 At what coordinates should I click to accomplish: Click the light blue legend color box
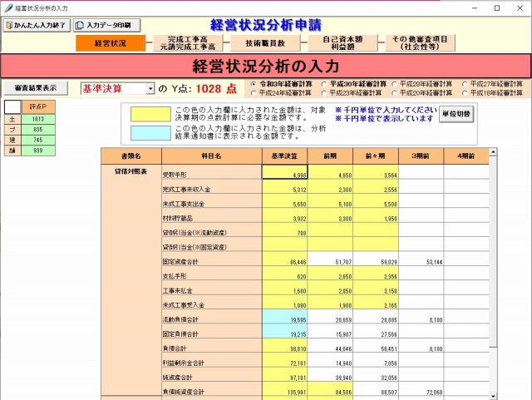[147, 133]
